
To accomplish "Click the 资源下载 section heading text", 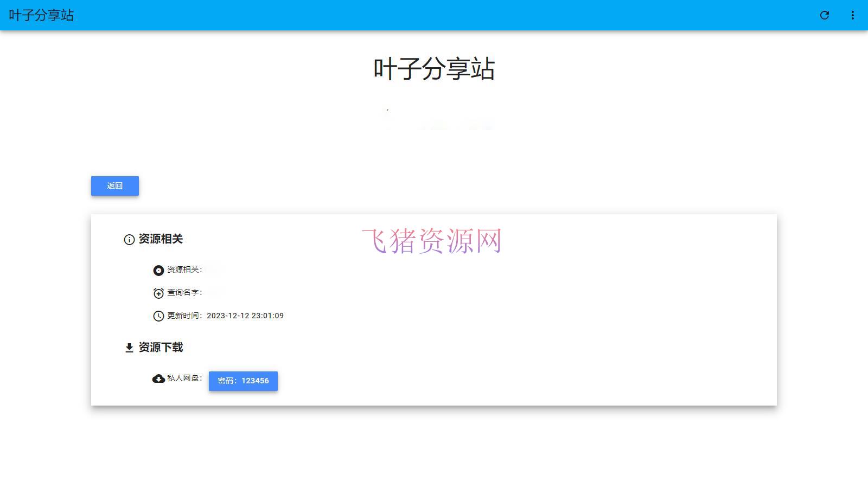I will click(161, 348).
